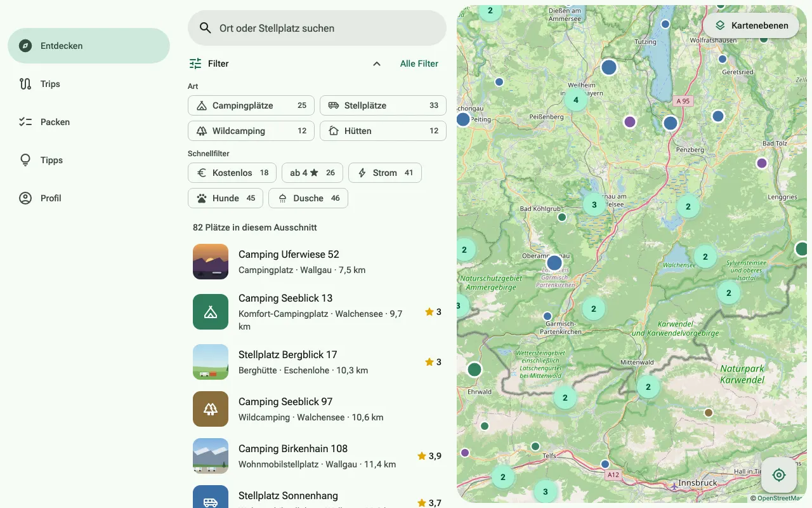Enable the Dusche quick filter
This screenshot has width=812, height=508.
(308, 198)
